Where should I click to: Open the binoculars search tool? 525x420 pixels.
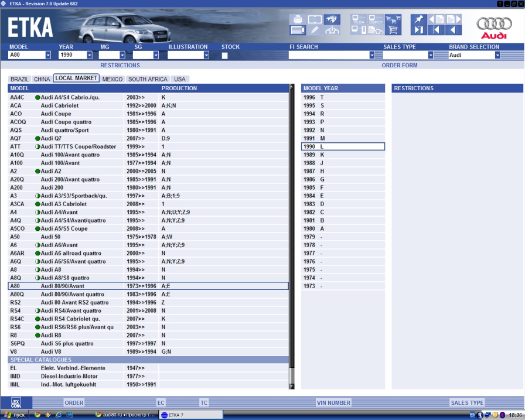[x=332, y=19]
